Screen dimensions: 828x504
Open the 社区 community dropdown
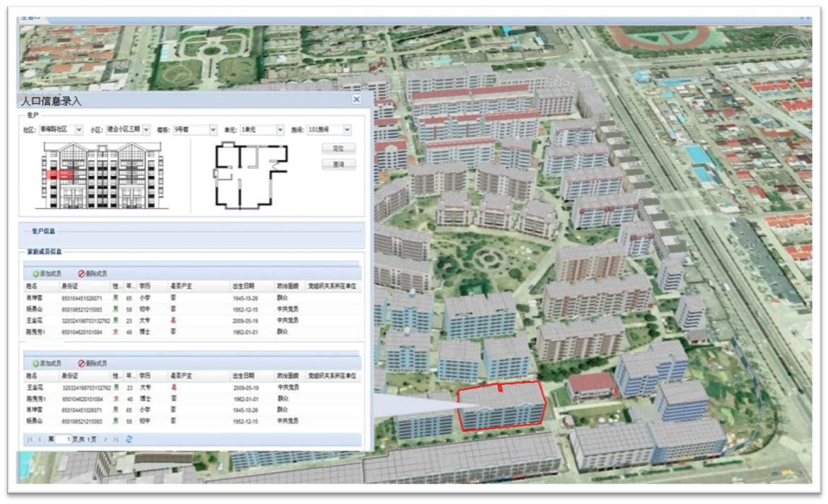click(x=80, y=130)
